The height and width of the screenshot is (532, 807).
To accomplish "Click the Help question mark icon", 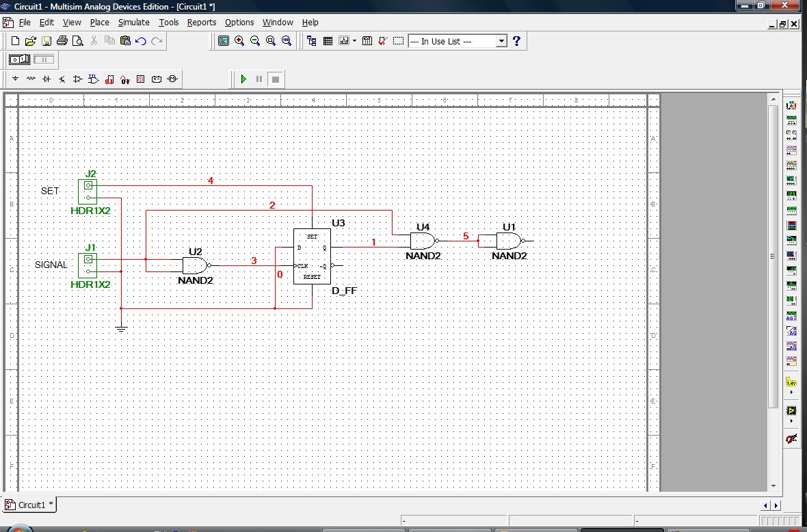I will tap(517, 41).
